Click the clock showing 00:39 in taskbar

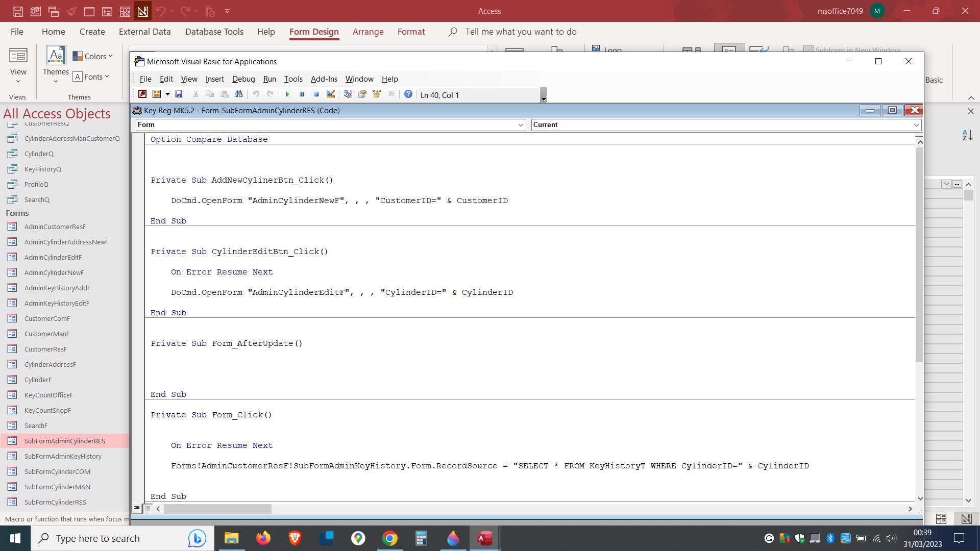922,533
